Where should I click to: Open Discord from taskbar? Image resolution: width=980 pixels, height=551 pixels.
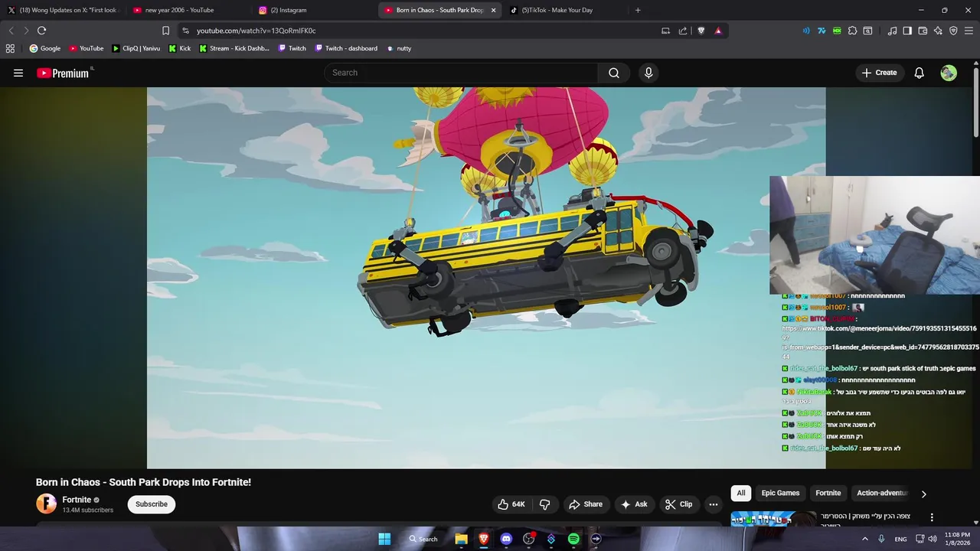tap(506, 539)
